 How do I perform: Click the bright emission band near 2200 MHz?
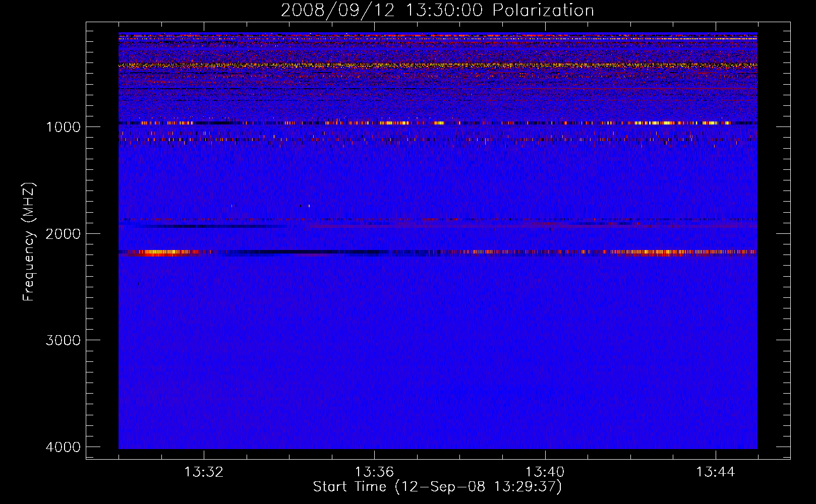[x=438, y=253]
